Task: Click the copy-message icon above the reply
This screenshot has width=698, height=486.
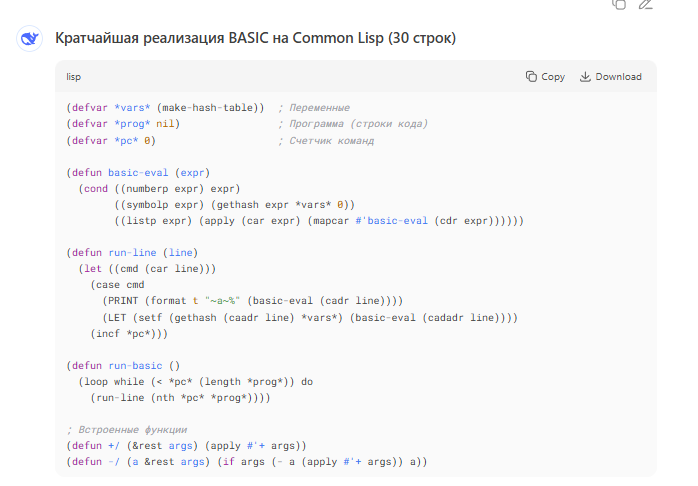Action: (x=619, y=4)
